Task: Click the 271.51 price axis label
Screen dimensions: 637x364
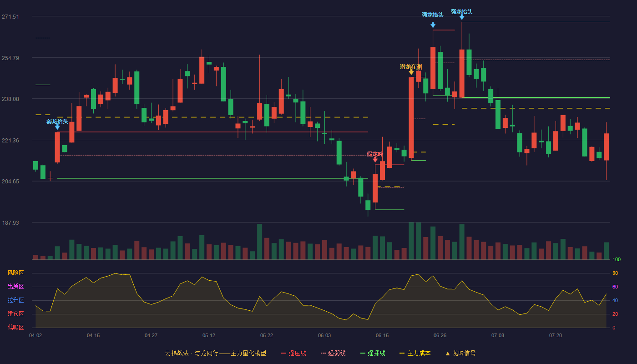Action: [x=10, y=17]
